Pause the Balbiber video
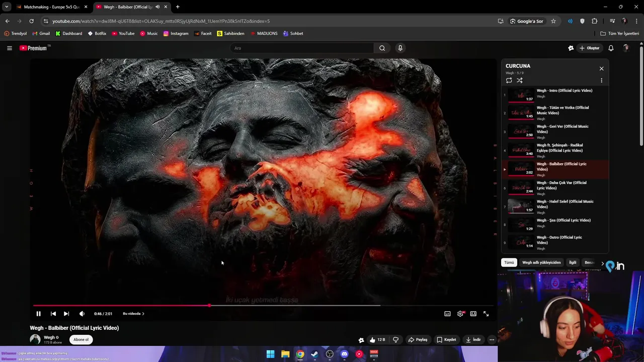This screenshot has width=644, height=362. (x=38, y=314)
